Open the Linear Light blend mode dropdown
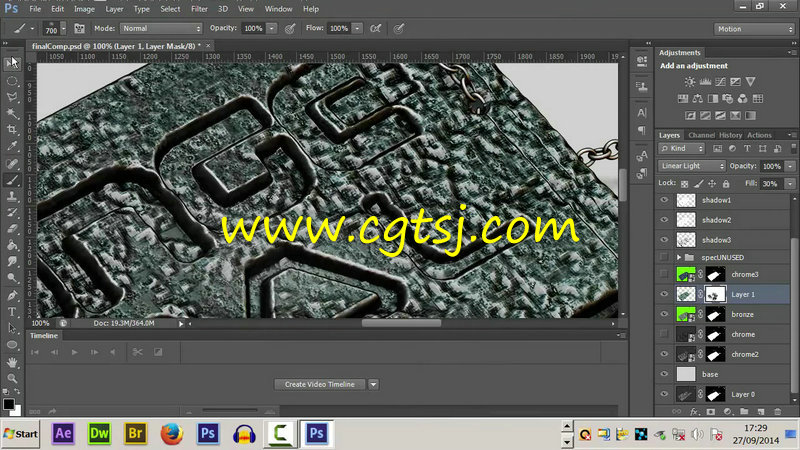Image resolution: width=800 pixels, height=450 pixels. pyautogui.click(x=691, y=166)
